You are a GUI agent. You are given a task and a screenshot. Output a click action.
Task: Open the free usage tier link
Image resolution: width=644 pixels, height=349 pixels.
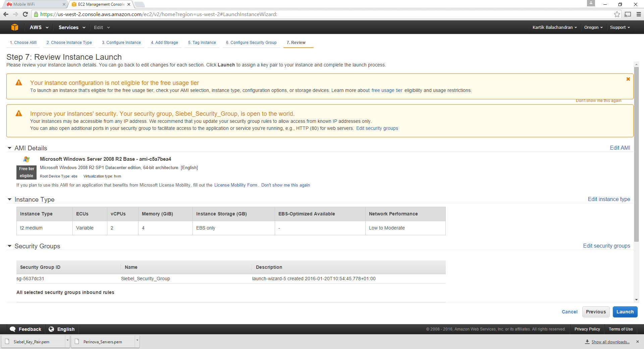click(387, 90)
